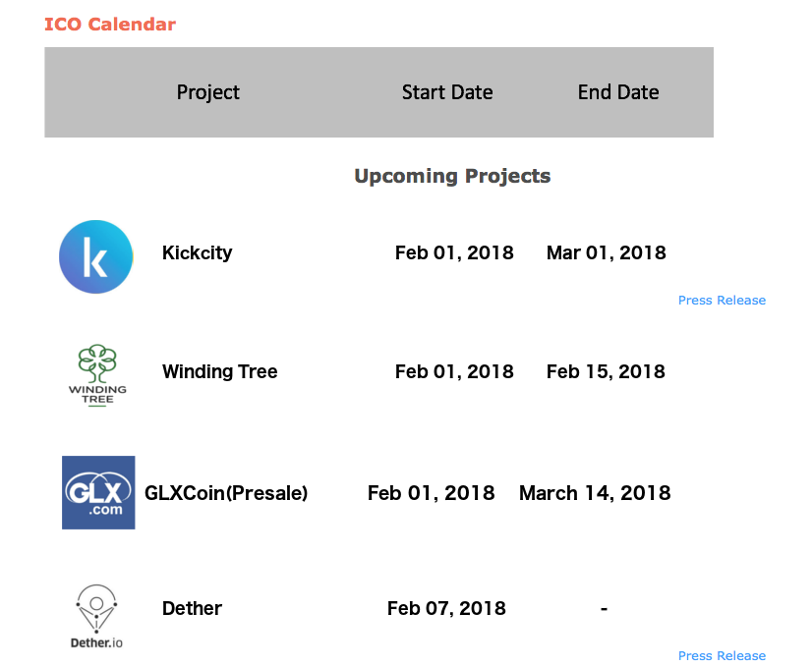Sort by the Start Date column header
812x667 pixels.
point(447,91)
